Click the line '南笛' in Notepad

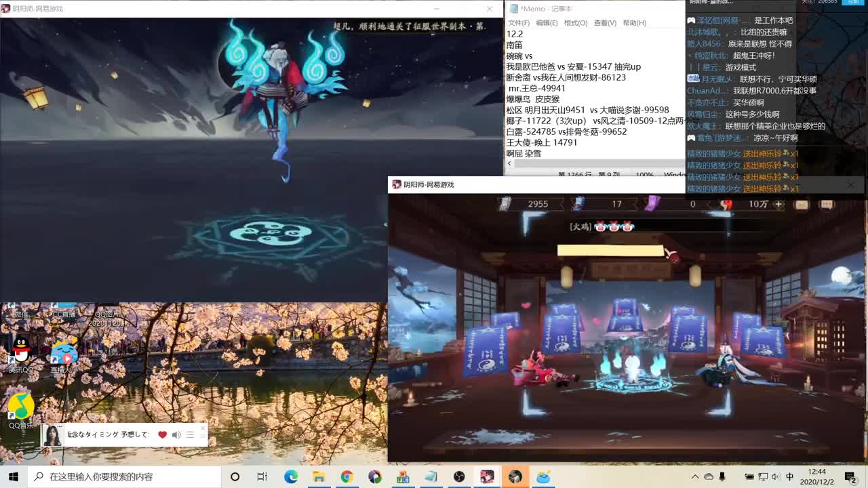click(515, 45)
